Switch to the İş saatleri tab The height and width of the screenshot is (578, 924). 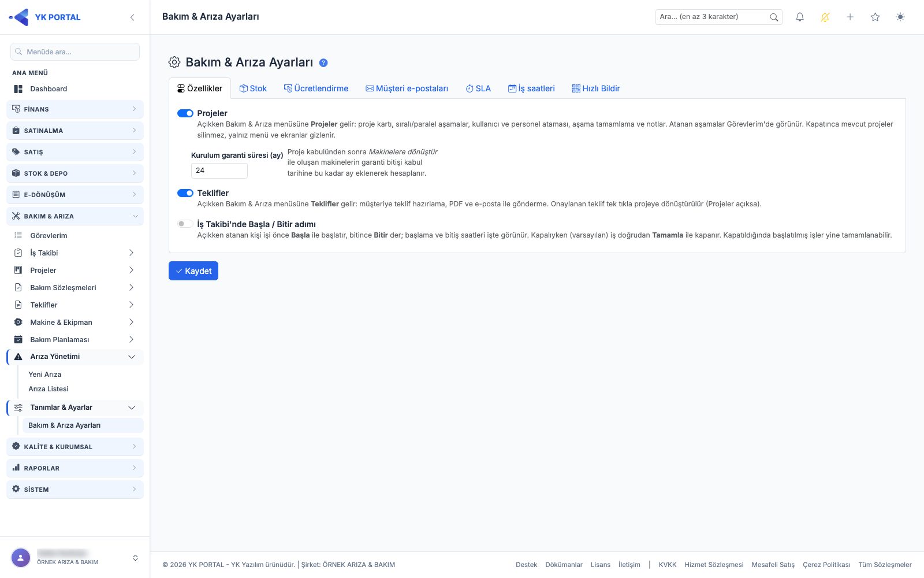coord(531,88)
